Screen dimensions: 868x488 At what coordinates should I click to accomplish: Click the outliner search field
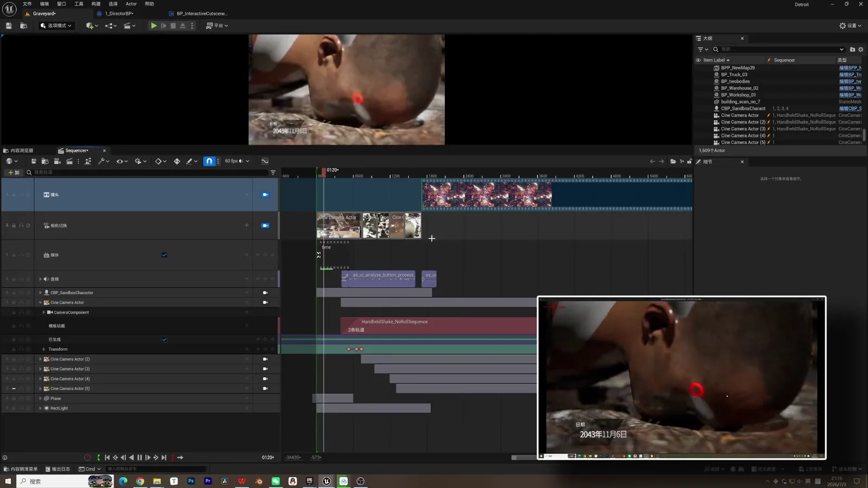click(x=778, y=49)
